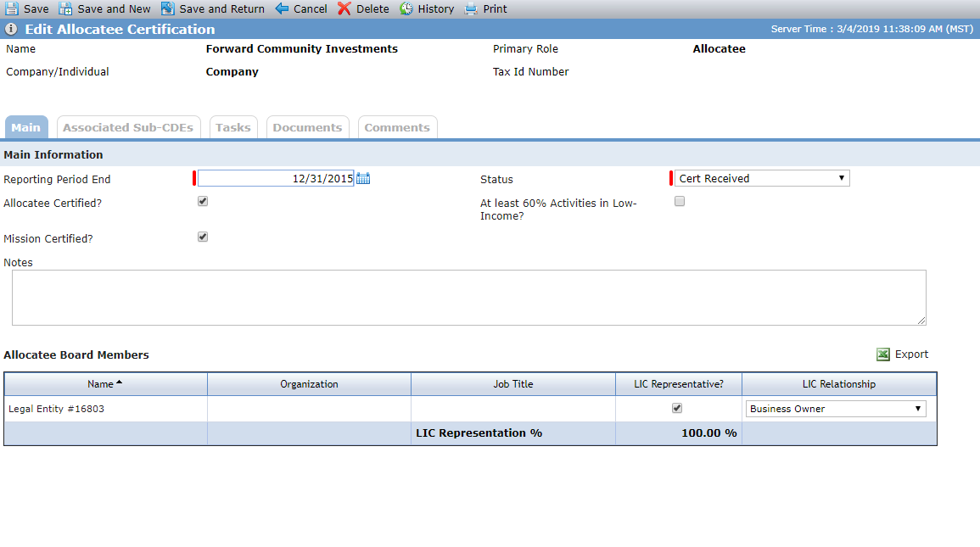Click the Reporting Period End date field
The height and width of the screenshot is (547, 980).
pyautogui.click(x=276, y=179)
